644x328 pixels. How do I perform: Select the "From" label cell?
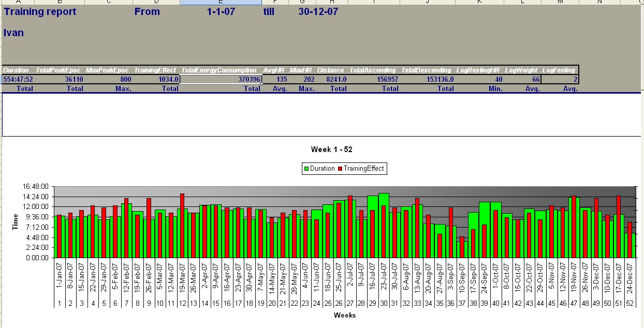[147, 11]
